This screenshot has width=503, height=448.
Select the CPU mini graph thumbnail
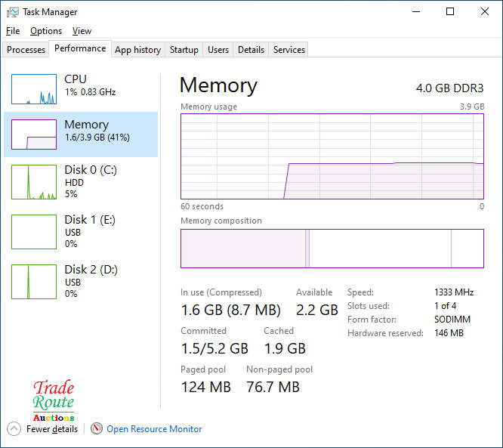tap(34, 89)
